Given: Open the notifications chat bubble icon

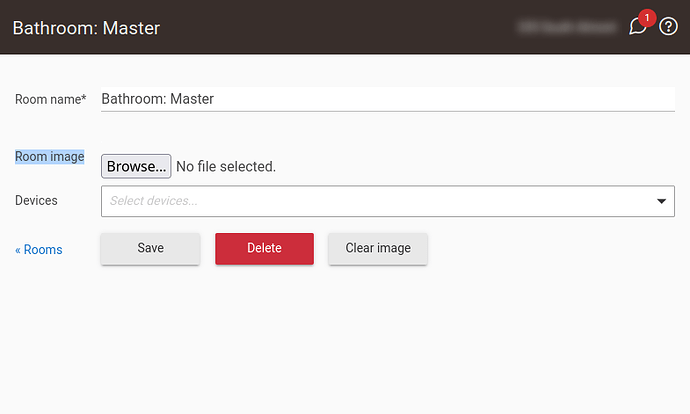Looking at the screenshot, I should coord(637,27).
